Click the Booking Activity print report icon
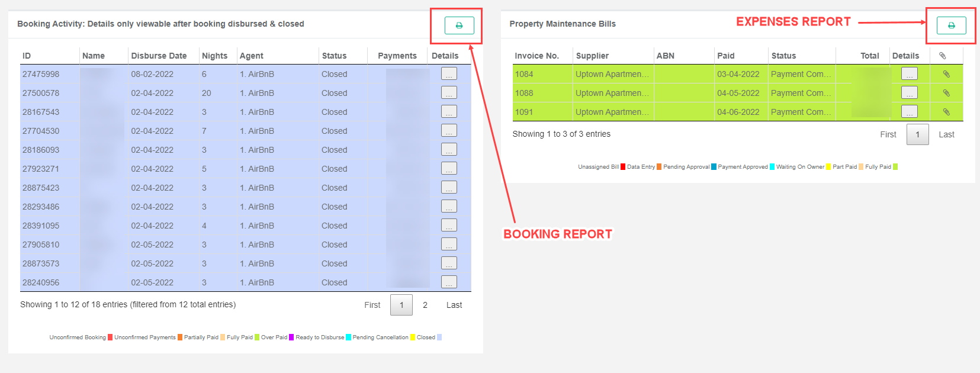Viewport: 980px width, 373px height. [x=459, y=25]
